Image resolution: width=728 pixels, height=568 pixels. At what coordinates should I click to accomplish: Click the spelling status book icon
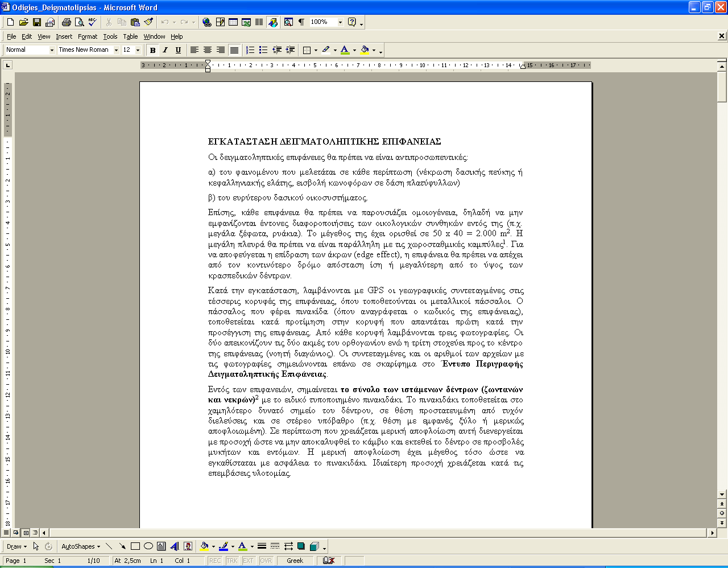[x=328, y=561]
